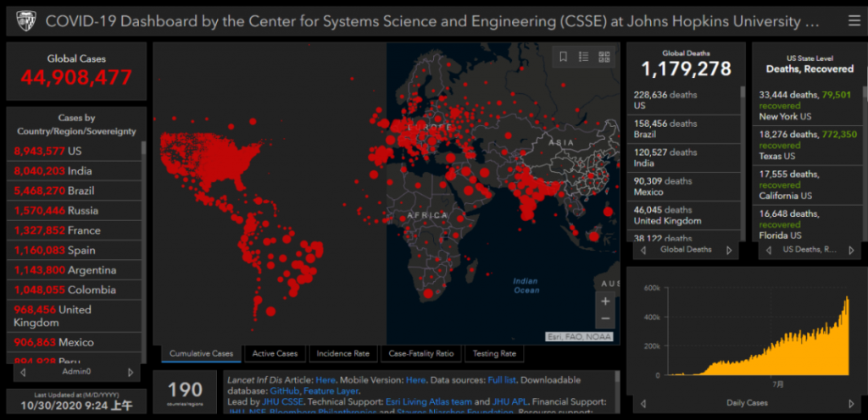
Task: Select the Colombia row in country list
Action: 75,290
